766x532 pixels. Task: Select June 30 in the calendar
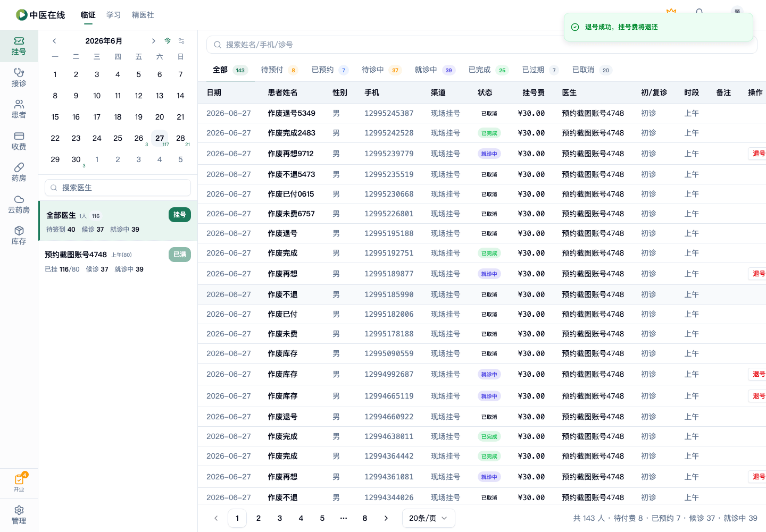(x=76, y=159)
